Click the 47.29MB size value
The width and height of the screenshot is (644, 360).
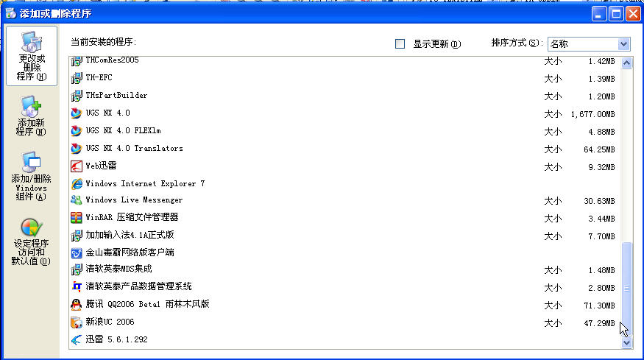(x=599, y=323)
